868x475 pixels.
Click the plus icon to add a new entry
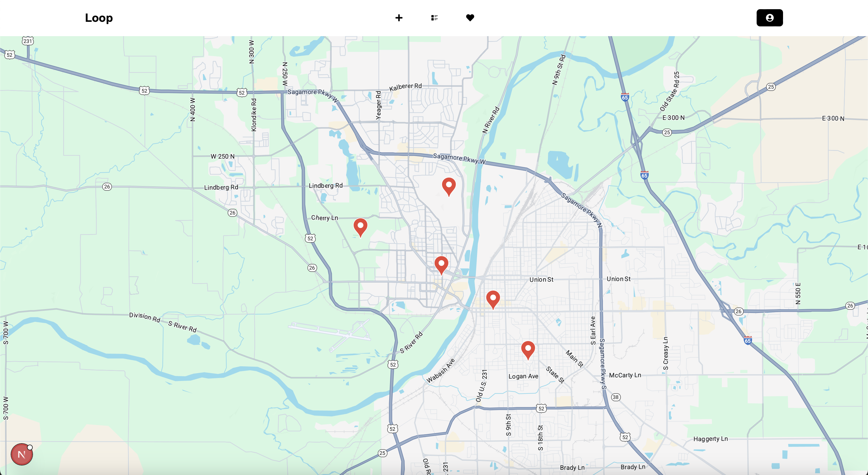399,18
